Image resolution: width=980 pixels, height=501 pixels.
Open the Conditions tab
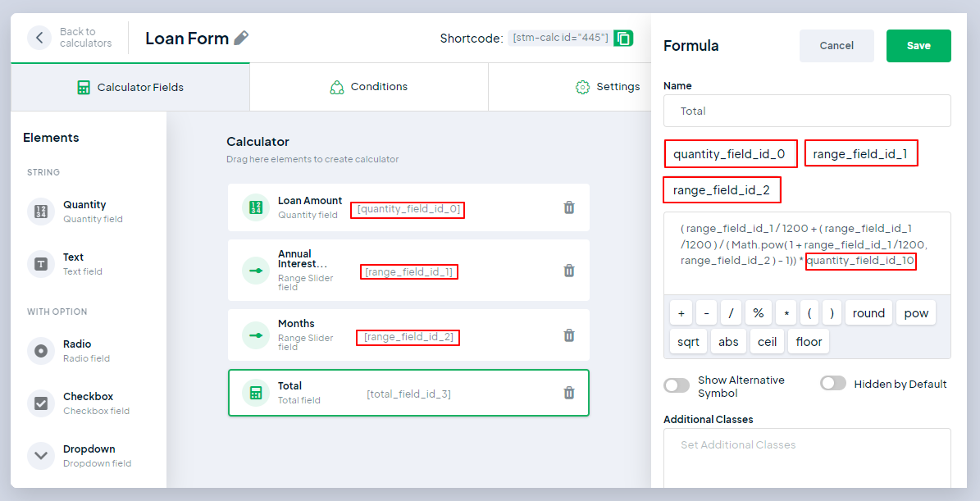pyautogui.click(x=368, y=87)
